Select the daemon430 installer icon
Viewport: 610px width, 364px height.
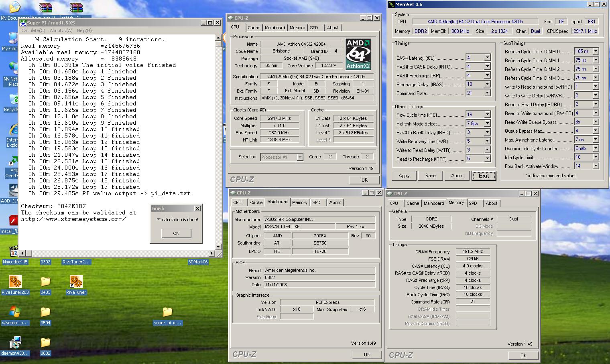[15, 342]
